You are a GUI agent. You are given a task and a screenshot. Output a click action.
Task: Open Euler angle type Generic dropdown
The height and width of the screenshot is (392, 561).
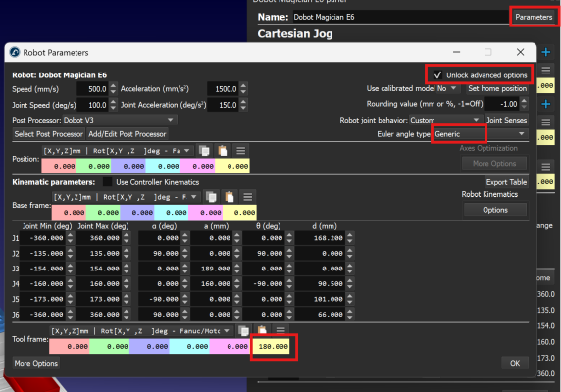click(481, 134)
